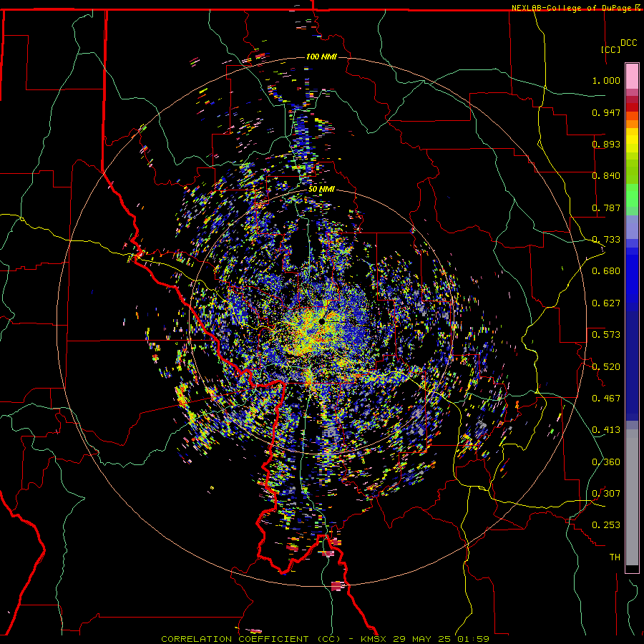Pick the gray segment of color bar

(x=632, y=497)
